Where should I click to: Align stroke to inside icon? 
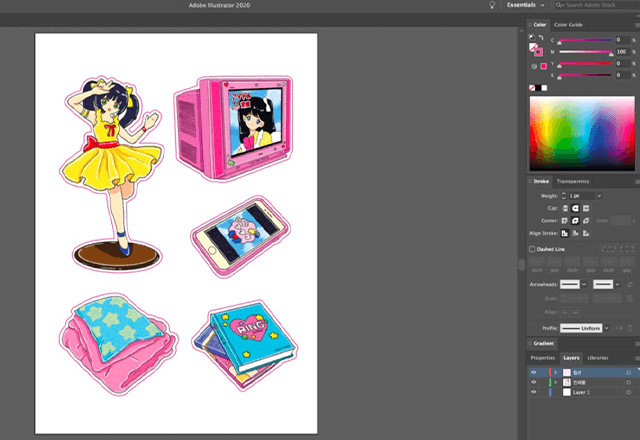576,233
